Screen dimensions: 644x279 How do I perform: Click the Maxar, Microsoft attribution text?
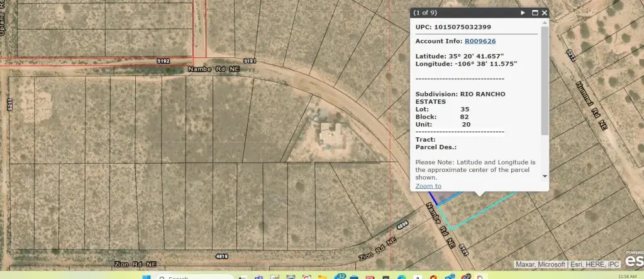tap(541, 265)
